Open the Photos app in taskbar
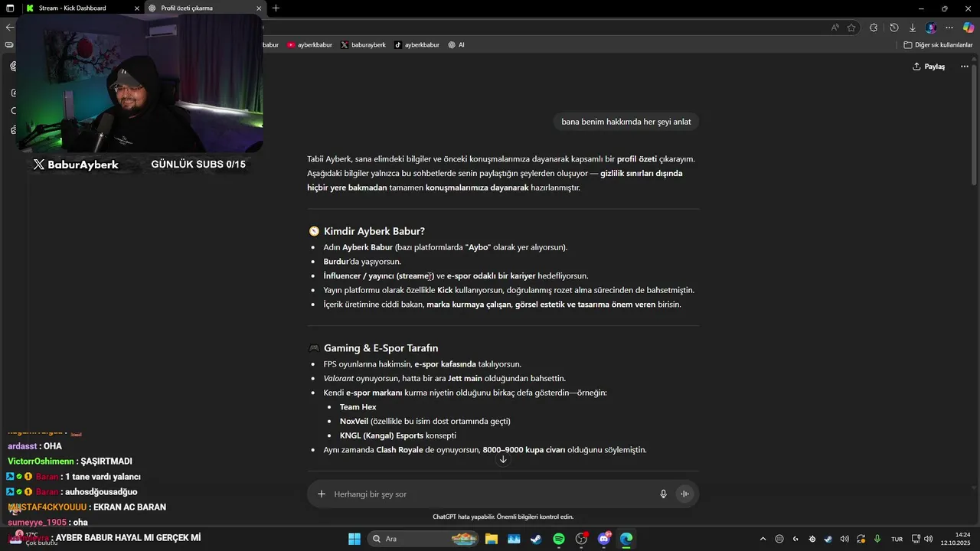Screen dimensions: 980x551 pos(514,539)
